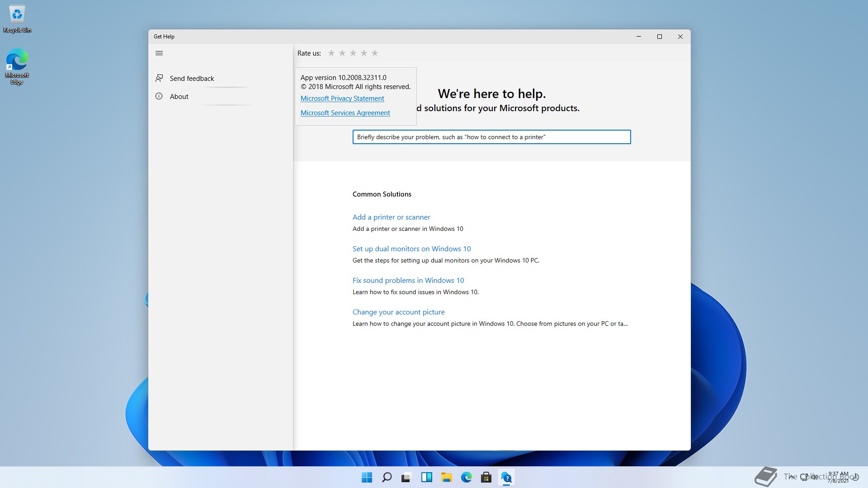Select the Recycle Bin desktop icon
Viewport: 868px width, 488px height.
17,19
